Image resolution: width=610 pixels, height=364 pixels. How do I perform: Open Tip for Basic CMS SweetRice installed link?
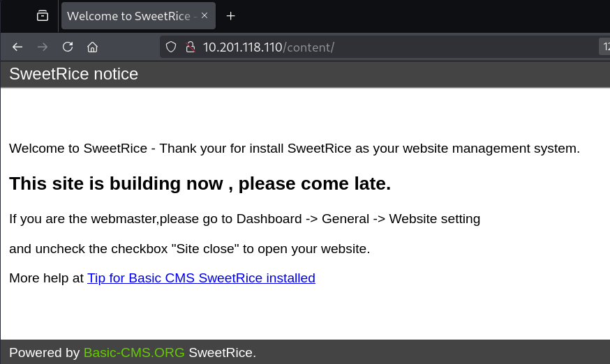point(201,278)
